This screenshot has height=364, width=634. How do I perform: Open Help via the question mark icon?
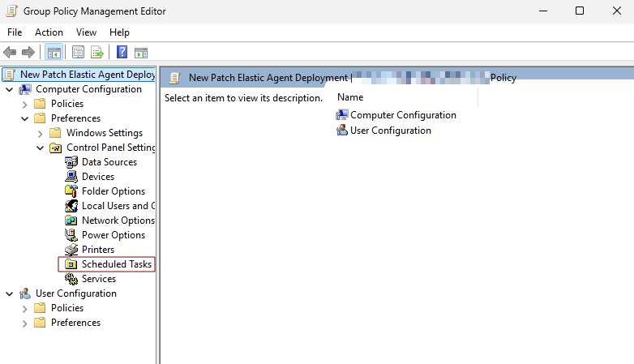[122, 53]
